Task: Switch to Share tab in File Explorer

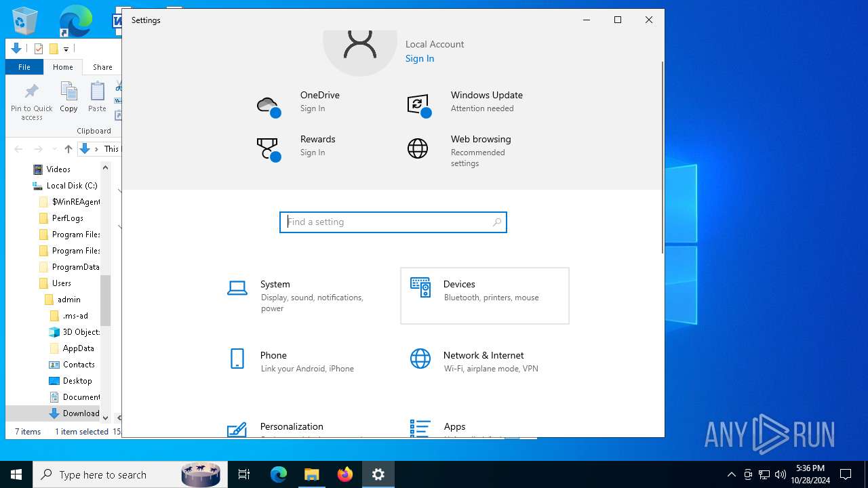Action: click(102, 67)
